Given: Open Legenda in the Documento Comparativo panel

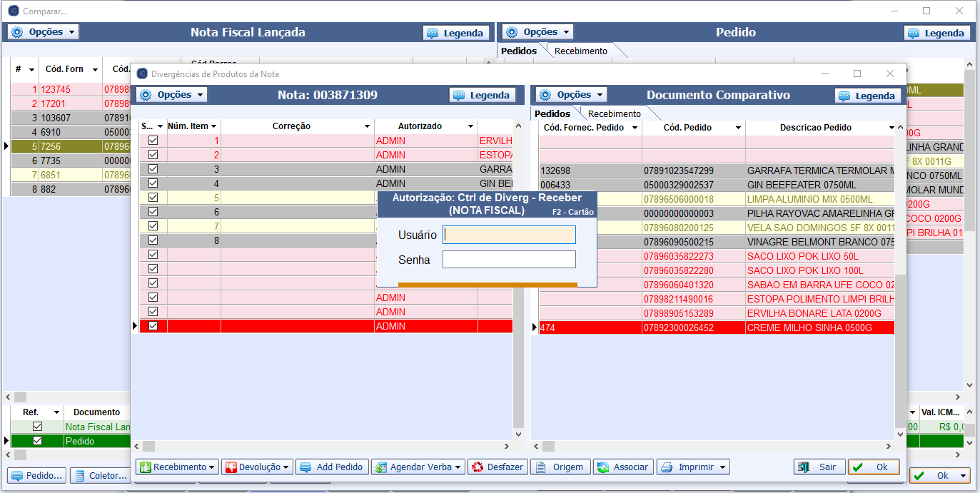Looking at the screenshot, I should coord(867,96).
